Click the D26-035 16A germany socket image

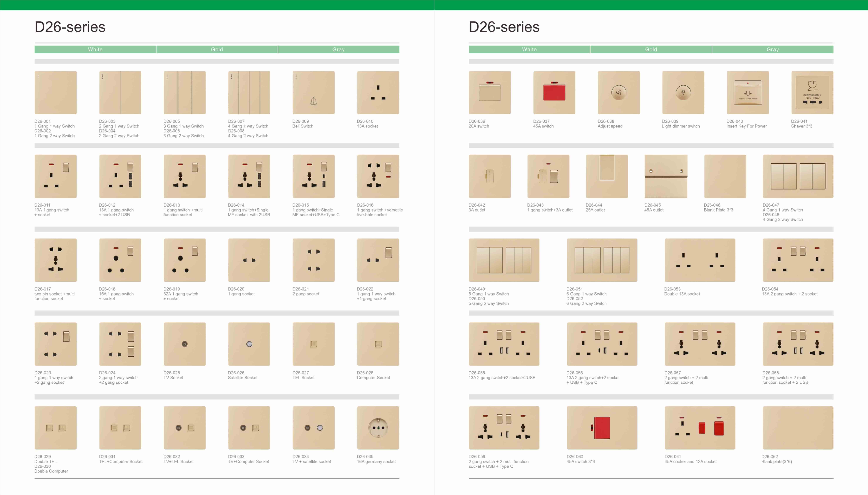(x=378, y=428)
